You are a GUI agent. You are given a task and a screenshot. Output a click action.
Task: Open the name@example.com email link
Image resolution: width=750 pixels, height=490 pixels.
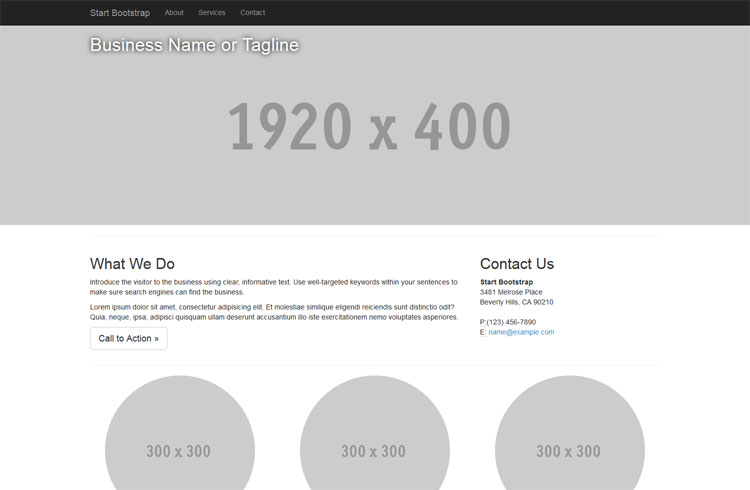pos(521,332)
